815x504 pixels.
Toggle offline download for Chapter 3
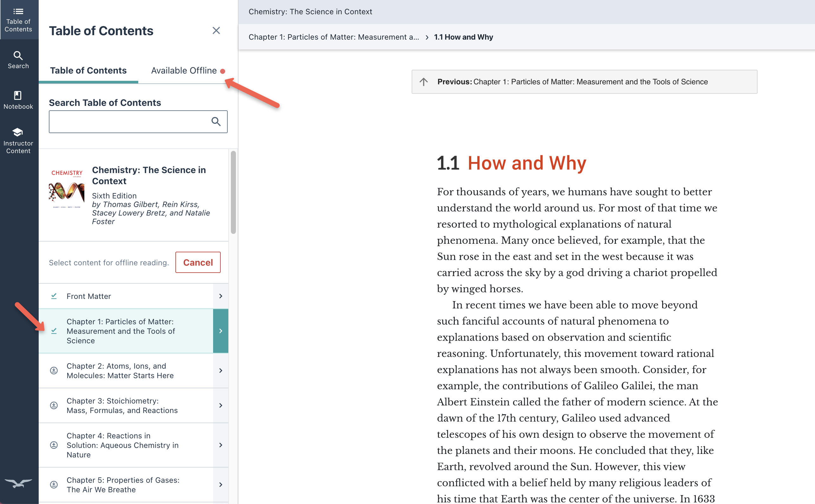click(54, 405)
